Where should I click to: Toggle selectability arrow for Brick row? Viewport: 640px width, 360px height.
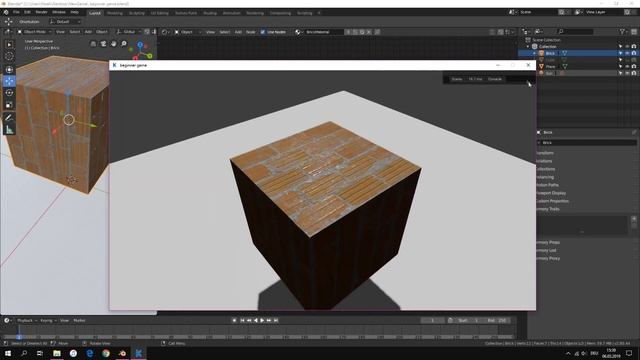[x=620, y=53]
